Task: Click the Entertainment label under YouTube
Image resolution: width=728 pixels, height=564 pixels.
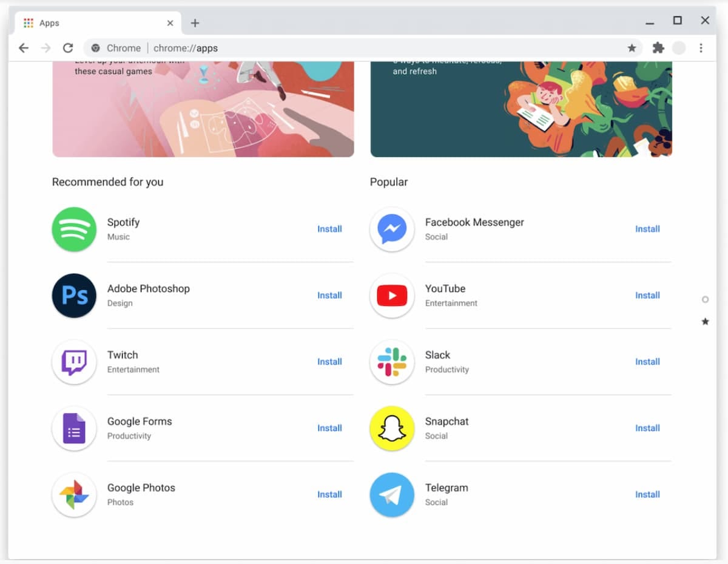Action: (451, 303)
